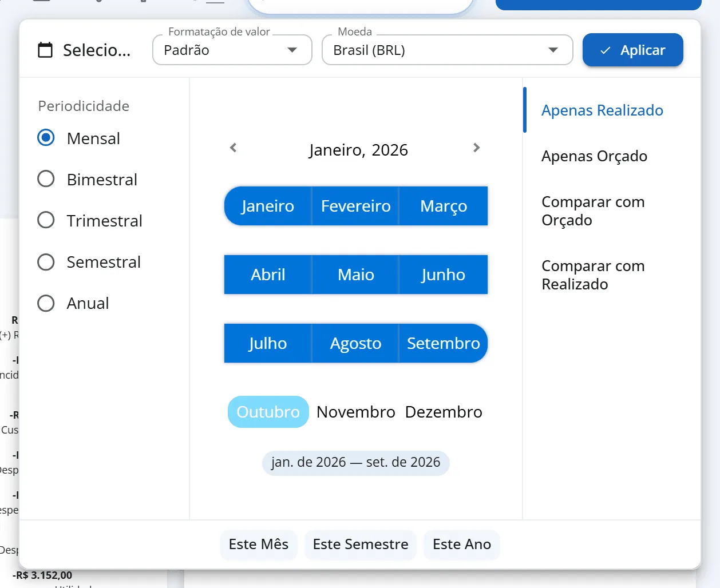Select Dezembro month
Viewport: 720px width, 588px height.
[x=444, y=412]
